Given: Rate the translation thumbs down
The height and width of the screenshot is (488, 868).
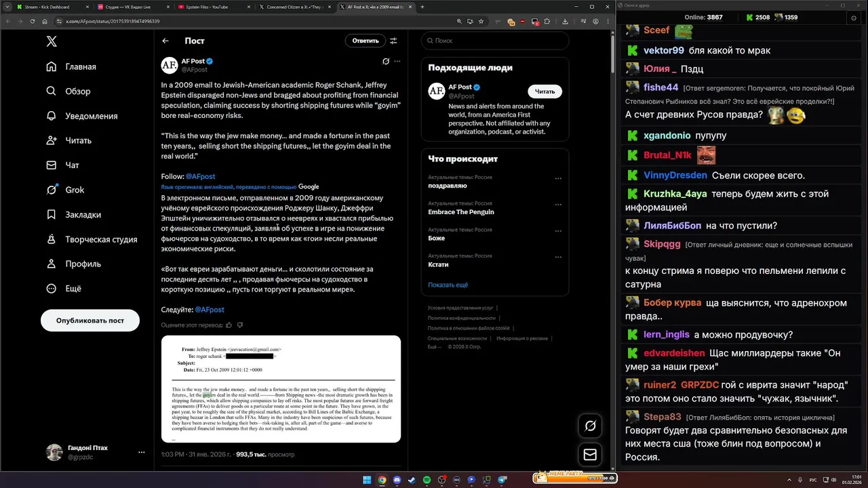Looking at the screenshot, I should [x=240, y=325].
